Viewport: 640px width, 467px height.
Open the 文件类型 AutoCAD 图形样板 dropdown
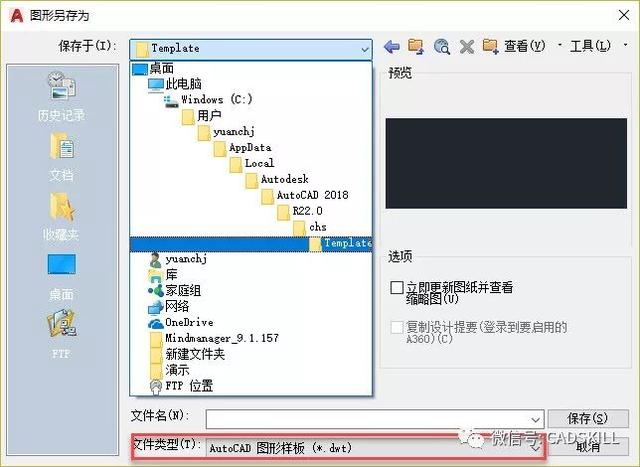(x=376, y=448)
